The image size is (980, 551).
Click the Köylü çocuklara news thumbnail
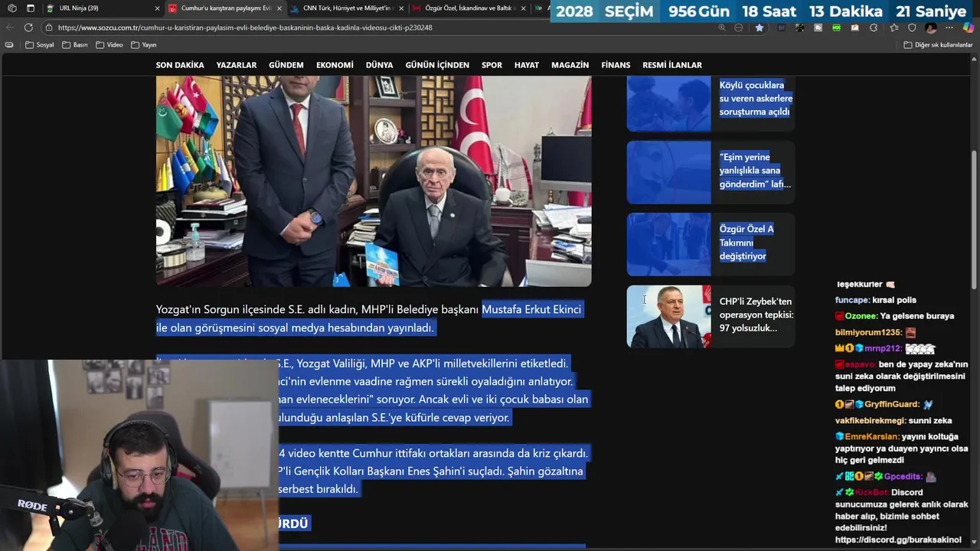pos(669,103)
